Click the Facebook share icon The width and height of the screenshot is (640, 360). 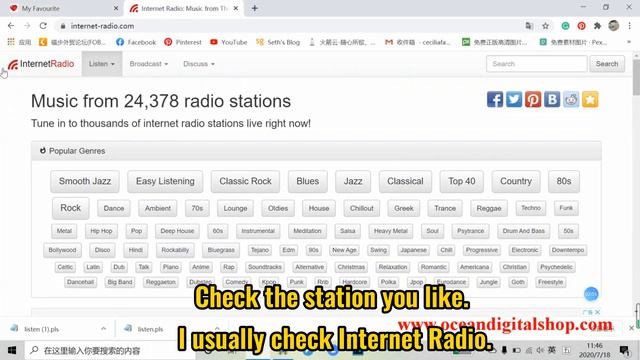495,99
